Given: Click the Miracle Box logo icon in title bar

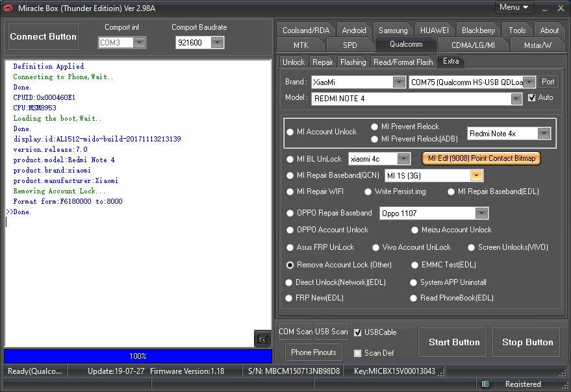Looking at the screenshot, I should click(8, 8).
